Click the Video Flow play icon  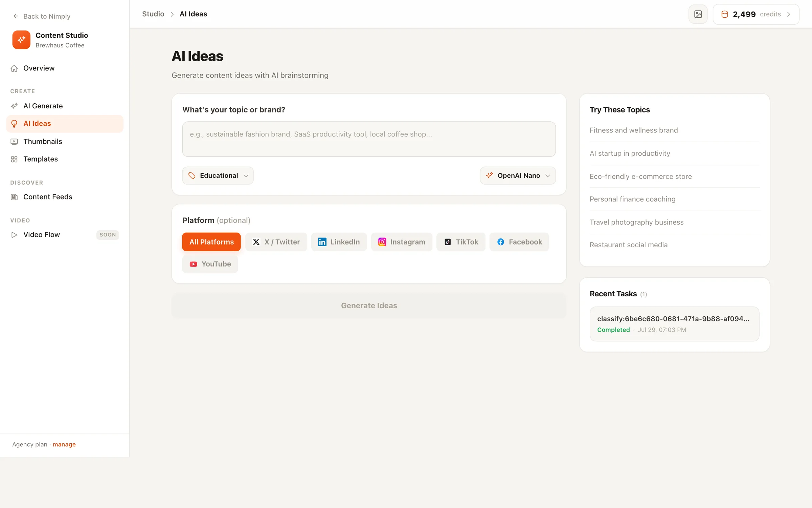click(x=14, y=235)
